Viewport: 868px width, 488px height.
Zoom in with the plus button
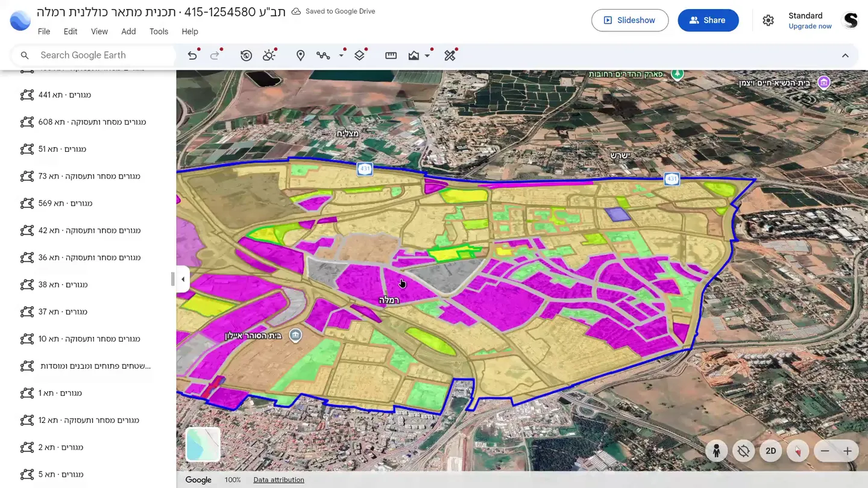(x=848, y=451)
